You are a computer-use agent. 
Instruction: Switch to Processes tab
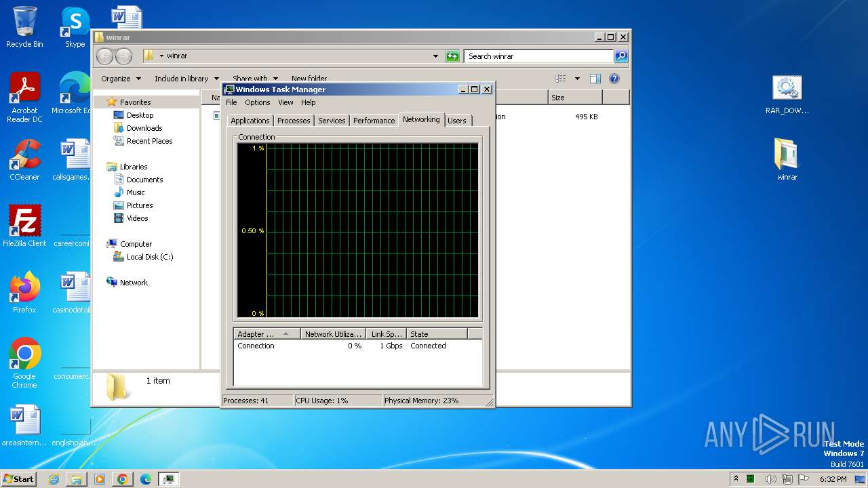pyautogui.click(x=294, y=121)
